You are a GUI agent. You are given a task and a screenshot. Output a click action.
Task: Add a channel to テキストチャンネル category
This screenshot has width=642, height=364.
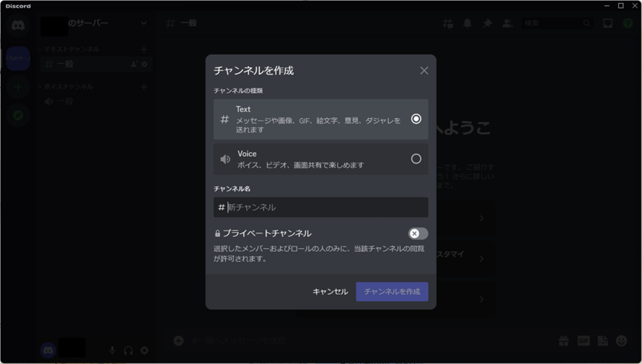pos(143,50)
